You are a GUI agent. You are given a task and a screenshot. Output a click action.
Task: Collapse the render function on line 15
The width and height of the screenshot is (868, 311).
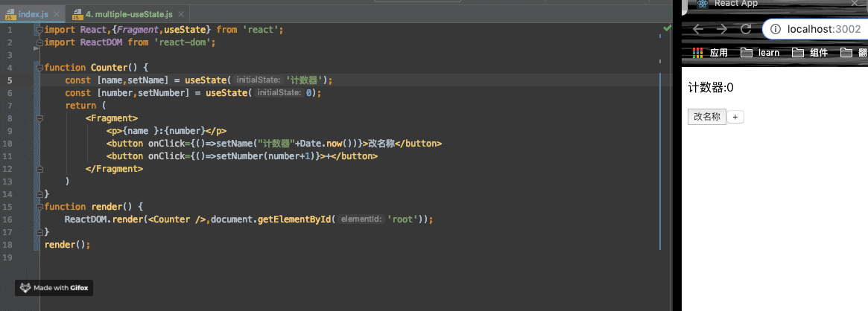click(39, 207)
